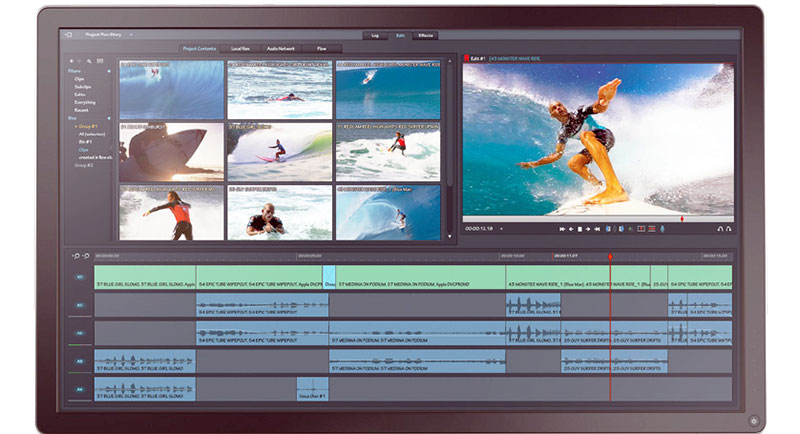
Task: Collapse the Group #1 tree node
Action: [77, 126]
